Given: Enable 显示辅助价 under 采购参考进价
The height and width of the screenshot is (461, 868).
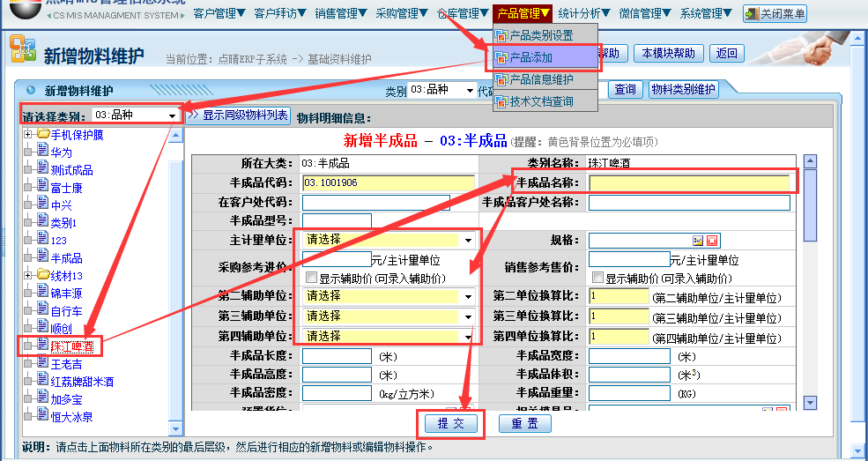Looking at the screenshot, I should tap(311, 278).
